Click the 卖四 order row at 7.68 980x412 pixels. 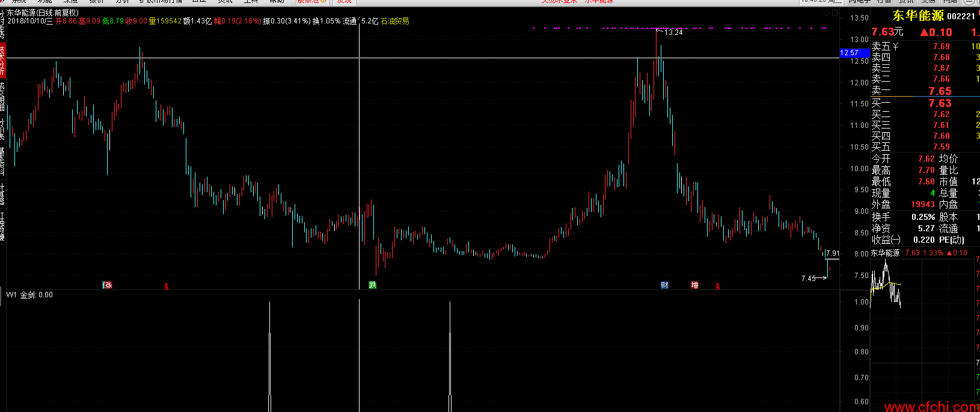[925, 57]
